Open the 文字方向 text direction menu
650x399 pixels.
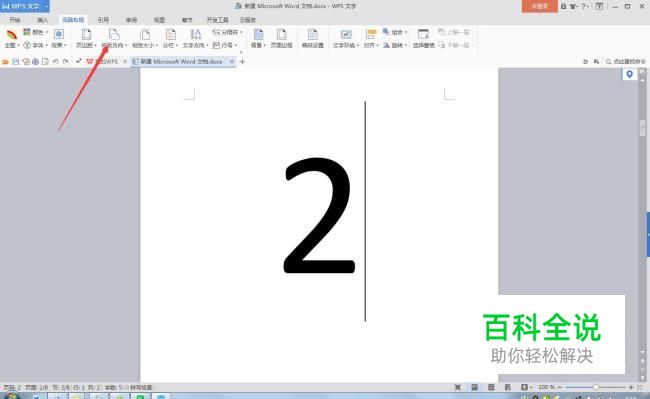pos(195,39)
